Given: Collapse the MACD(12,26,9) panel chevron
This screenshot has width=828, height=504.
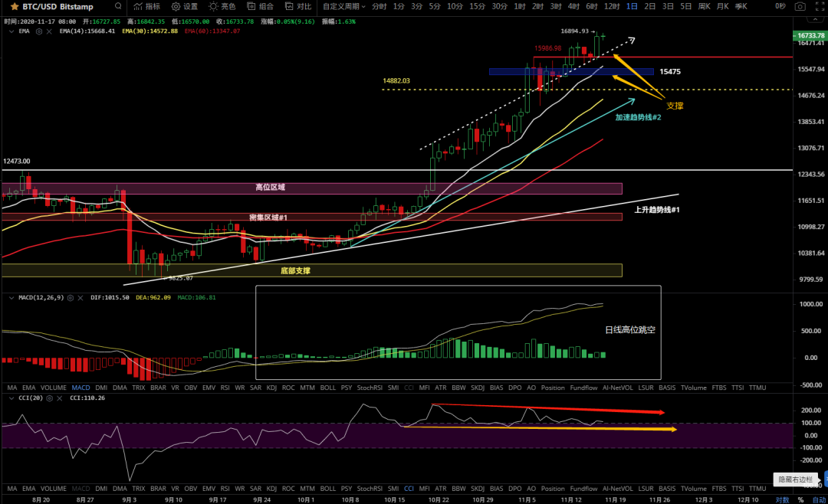Looking at the screenshot, I should [11, 297].
